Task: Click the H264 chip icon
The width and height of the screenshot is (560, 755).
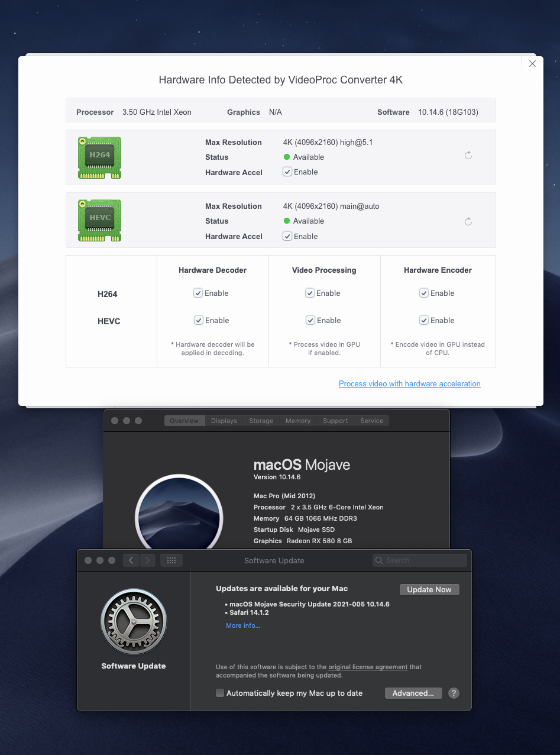Action: 99,157
